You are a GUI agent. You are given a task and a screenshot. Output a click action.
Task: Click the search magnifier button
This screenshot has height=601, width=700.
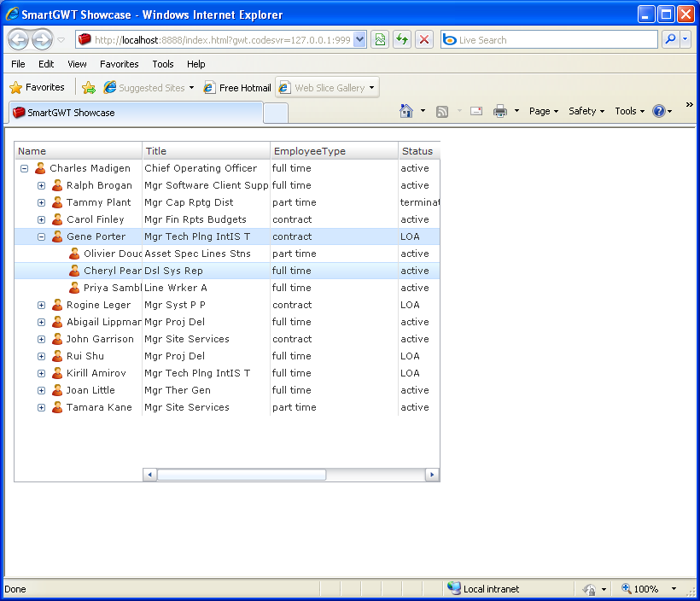(670, 40)
